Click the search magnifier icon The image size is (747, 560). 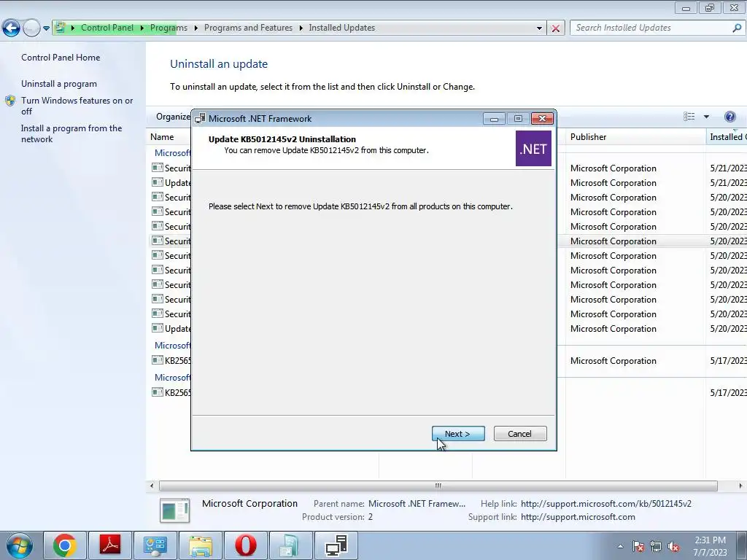(737, 28)
